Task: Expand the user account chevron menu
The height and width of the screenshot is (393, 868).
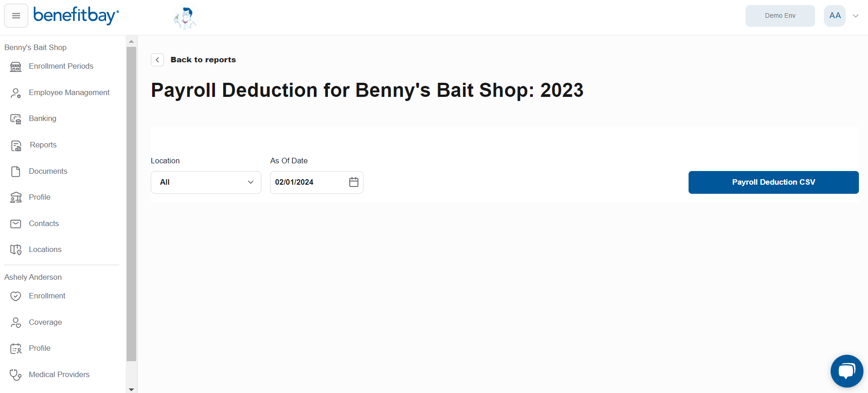Action: point(856,16)
